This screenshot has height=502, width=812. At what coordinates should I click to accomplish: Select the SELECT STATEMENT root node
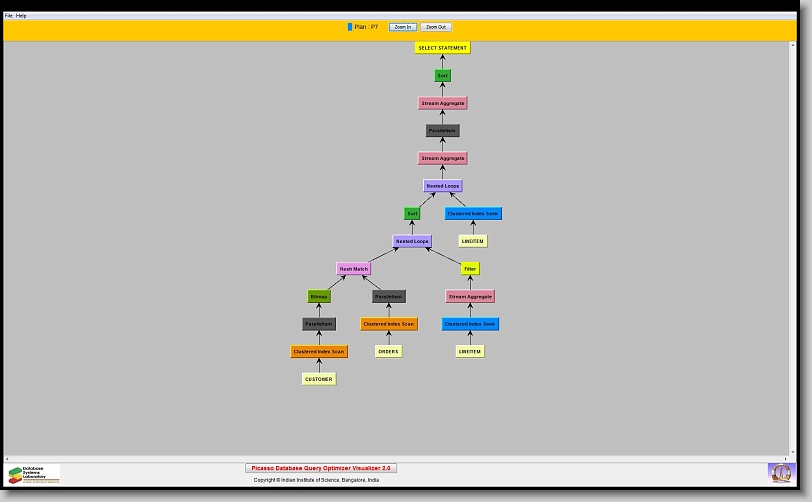click(x=442, y=48)
